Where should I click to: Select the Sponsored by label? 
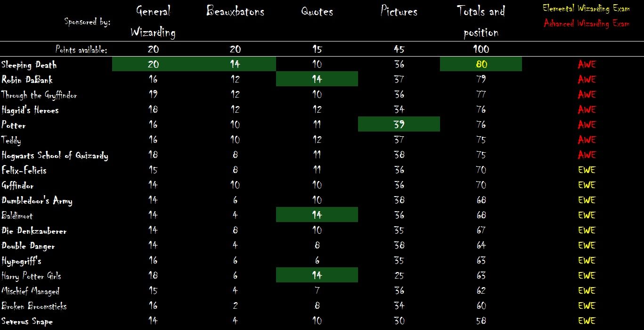tap(88, 22)
